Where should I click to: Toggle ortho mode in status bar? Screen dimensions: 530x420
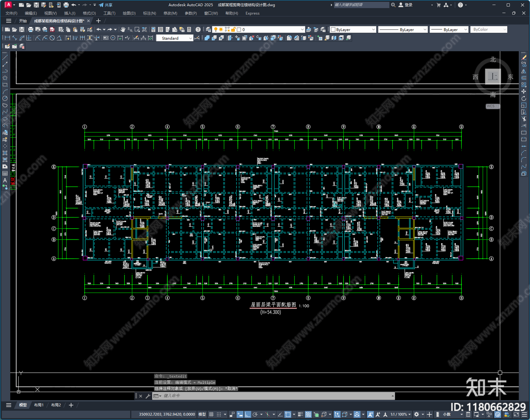[247, 414]
